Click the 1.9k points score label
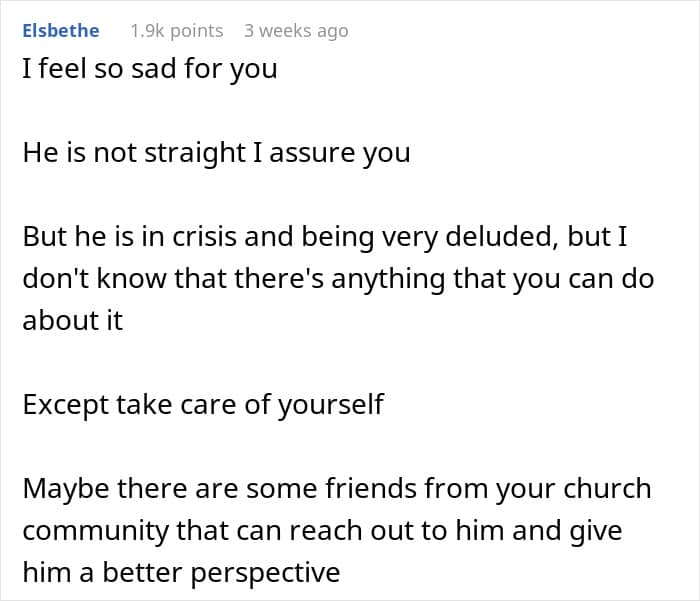Screen dimensions: 700x601 click(177, 31)
